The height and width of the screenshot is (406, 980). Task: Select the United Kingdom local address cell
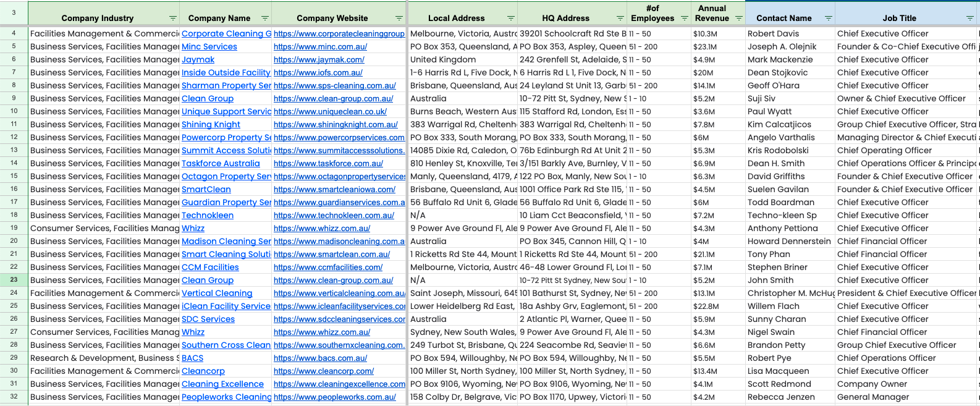[463, 60]
